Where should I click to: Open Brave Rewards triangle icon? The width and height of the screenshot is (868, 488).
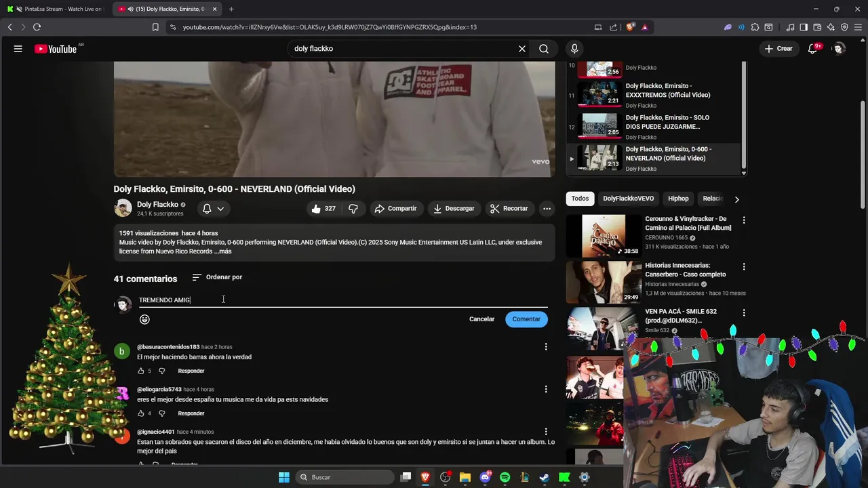(644, 27)
